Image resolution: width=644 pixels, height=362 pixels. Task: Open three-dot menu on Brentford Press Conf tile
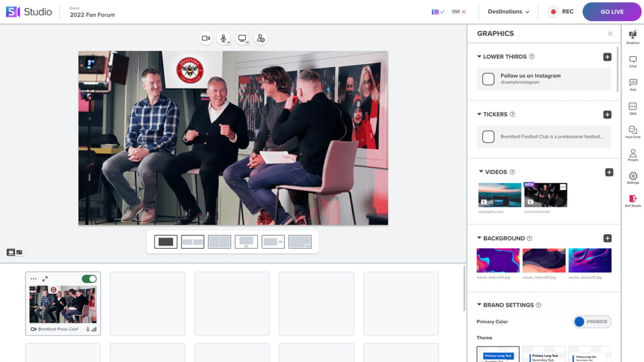[x=34, y=279]
